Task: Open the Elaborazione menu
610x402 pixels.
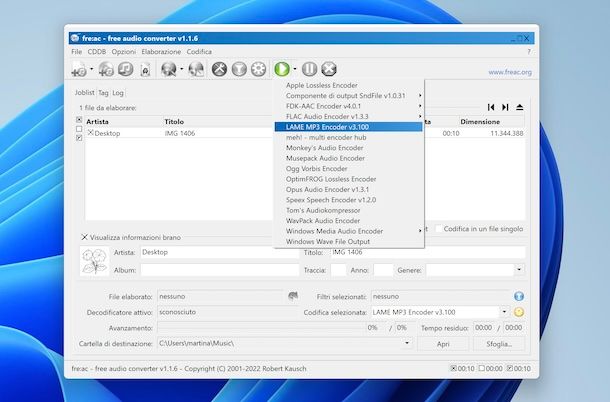Action: tap(161, 51)
